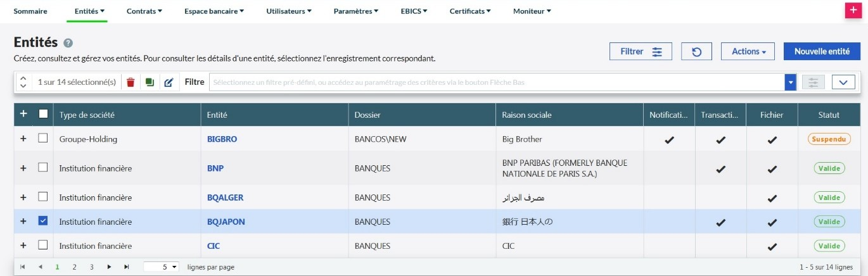Open the Actions dropdown

point(748,52)
